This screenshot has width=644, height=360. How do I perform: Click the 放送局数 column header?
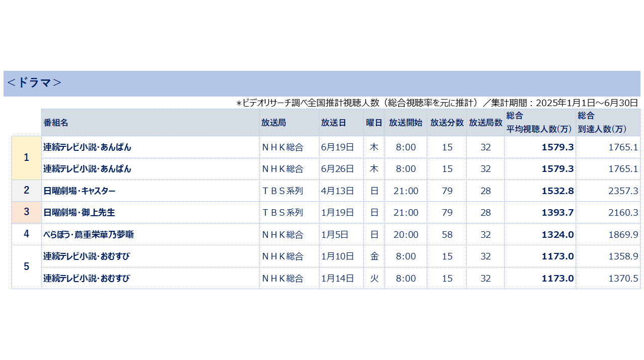pyautogui.click(x=486, y=123)
